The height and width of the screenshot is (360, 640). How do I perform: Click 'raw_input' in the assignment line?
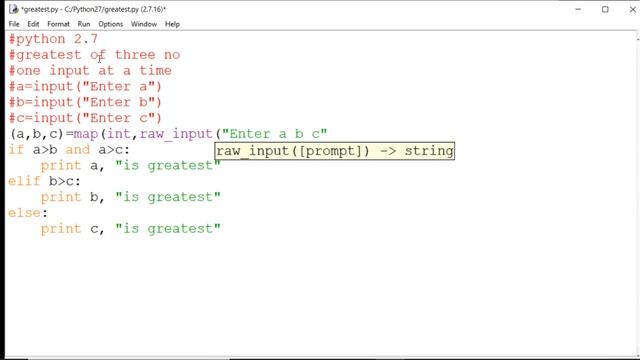click(x=176, y=134)
